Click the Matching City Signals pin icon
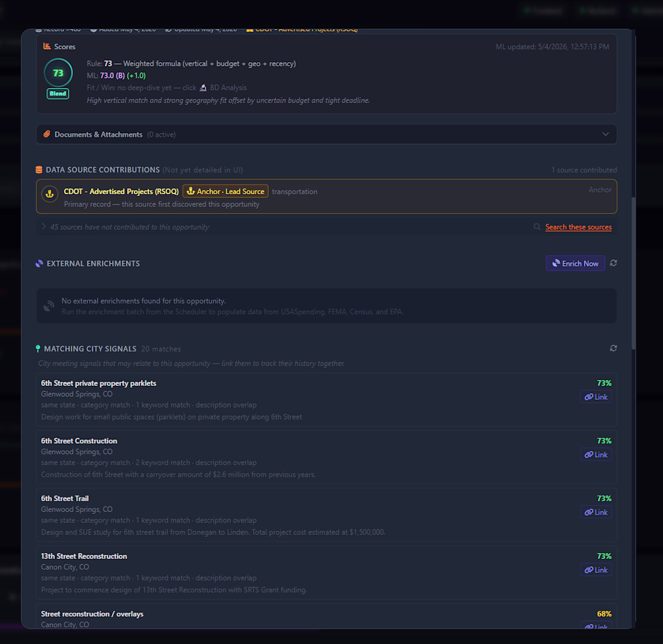 [38, 349]
